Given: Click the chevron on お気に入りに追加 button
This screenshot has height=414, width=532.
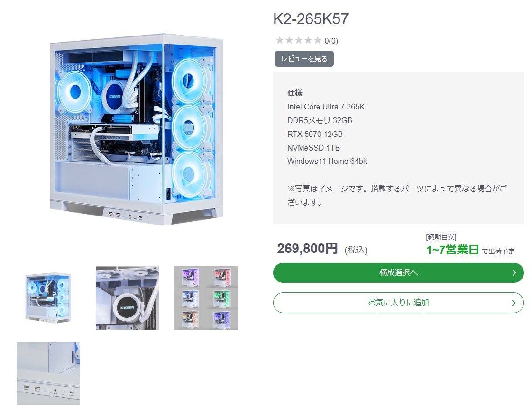Looking at the screenshot, I should 514,303.
